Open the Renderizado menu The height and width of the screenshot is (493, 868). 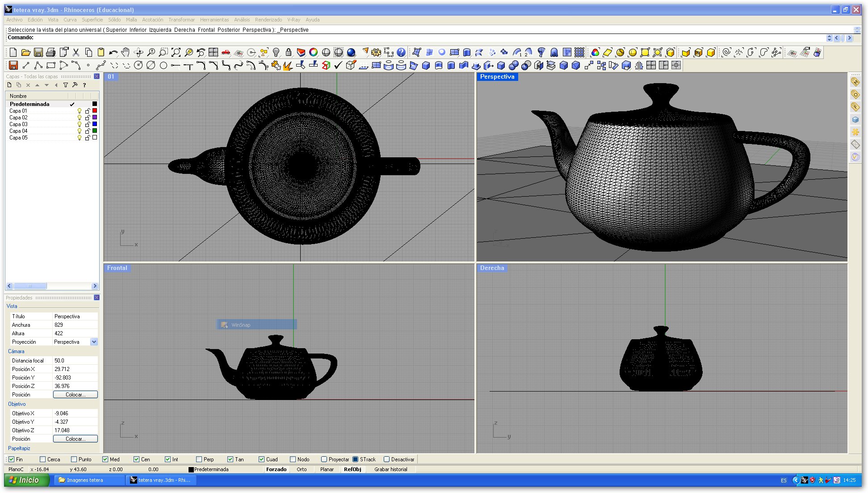[268, 20]
